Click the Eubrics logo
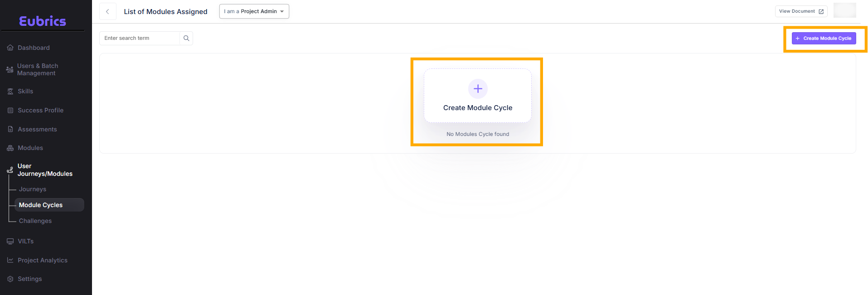Image resolution: width=868 pixels, height=295 pixels. click(44, 21)
